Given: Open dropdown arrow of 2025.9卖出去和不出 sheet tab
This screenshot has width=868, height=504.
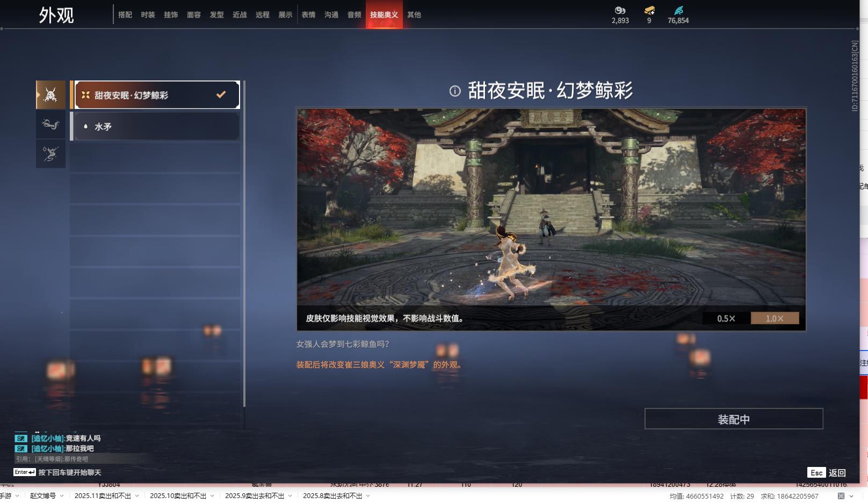Looking at the screenshot, I should coord(290,496).
